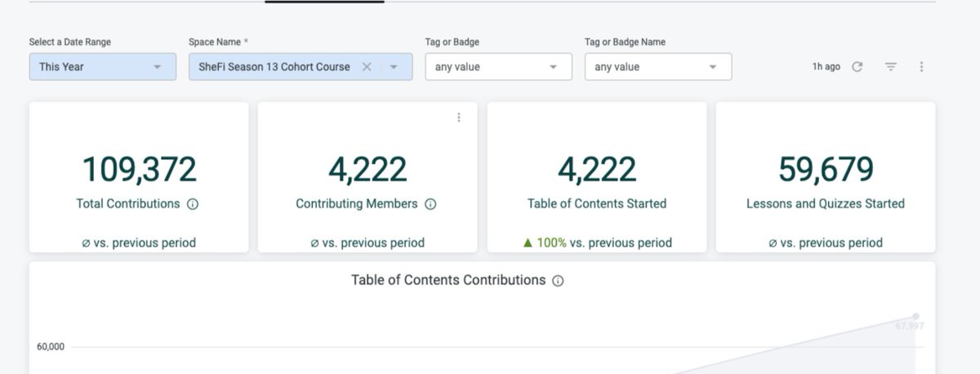The width and height of the screenshot is (980, 374).
Task: Click 4,222 Table of Contents Started value
Action: pyautogui.click(x=597, y=169)
